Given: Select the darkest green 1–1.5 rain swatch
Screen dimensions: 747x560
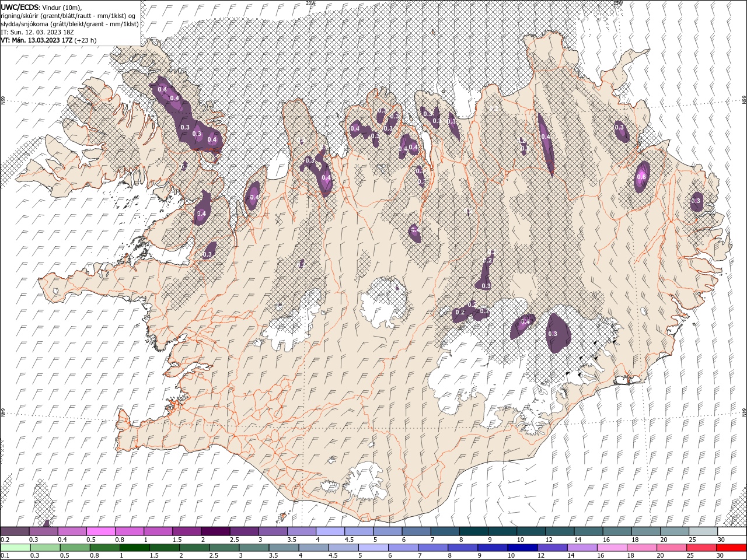Looking at the screenshot, I should (x=135, y=547).
